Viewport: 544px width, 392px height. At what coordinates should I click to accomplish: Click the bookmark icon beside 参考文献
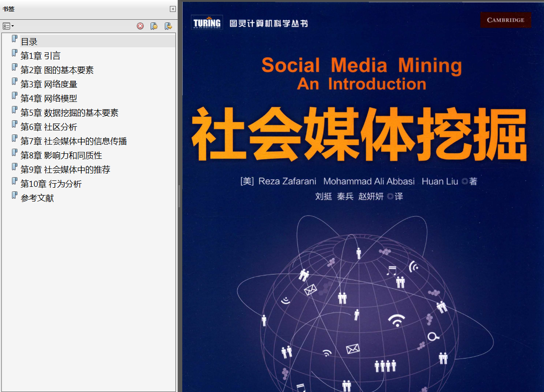click(14, 195)
